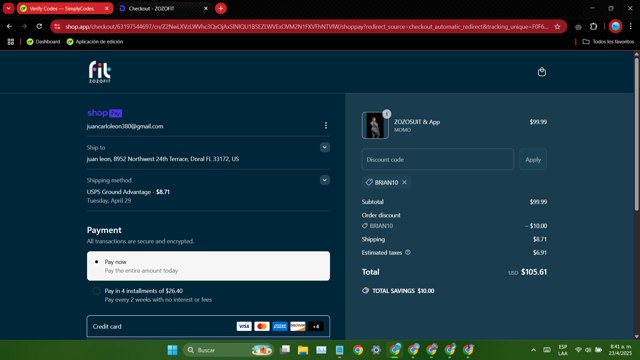This screenshot has width=640, height=360.
Task: Expand the Shipping method section
Action: [x=324, y=180]
